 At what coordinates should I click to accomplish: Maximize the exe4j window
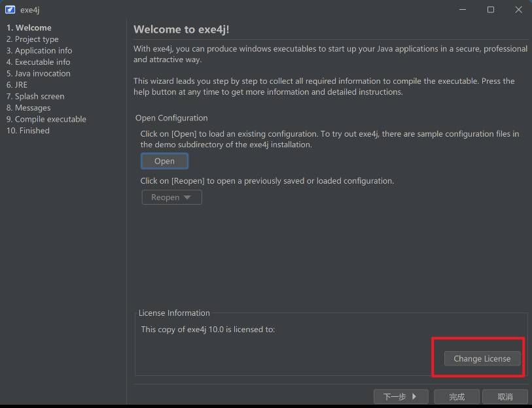[x=491, y=10]
